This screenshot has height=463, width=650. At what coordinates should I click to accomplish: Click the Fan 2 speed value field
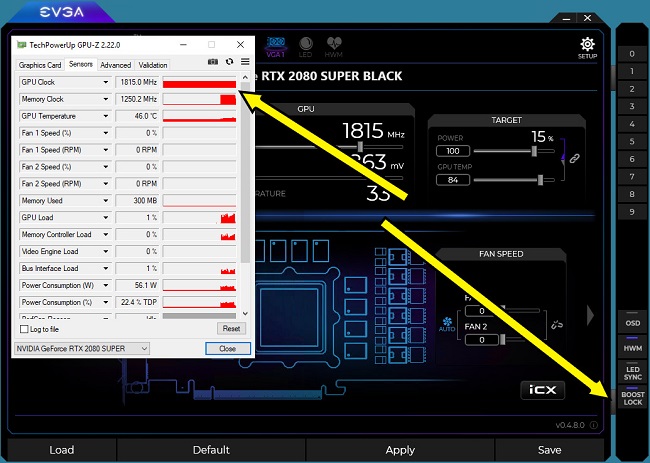(482, 340)
